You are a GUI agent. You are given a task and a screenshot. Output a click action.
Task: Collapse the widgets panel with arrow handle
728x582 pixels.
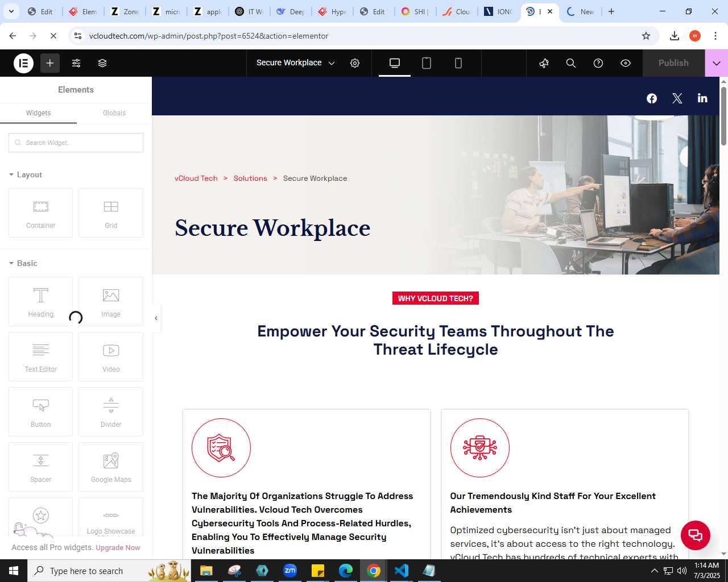pos(156,318)
